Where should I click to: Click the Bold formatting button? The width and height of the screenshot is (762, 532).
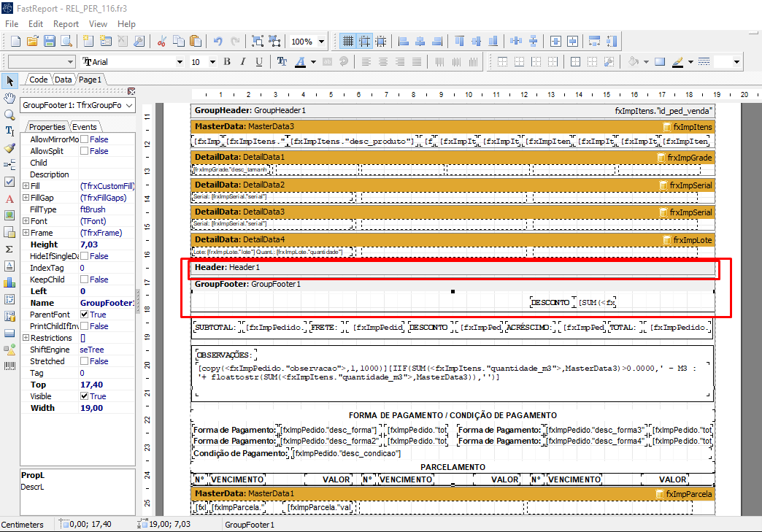(227, 62)
